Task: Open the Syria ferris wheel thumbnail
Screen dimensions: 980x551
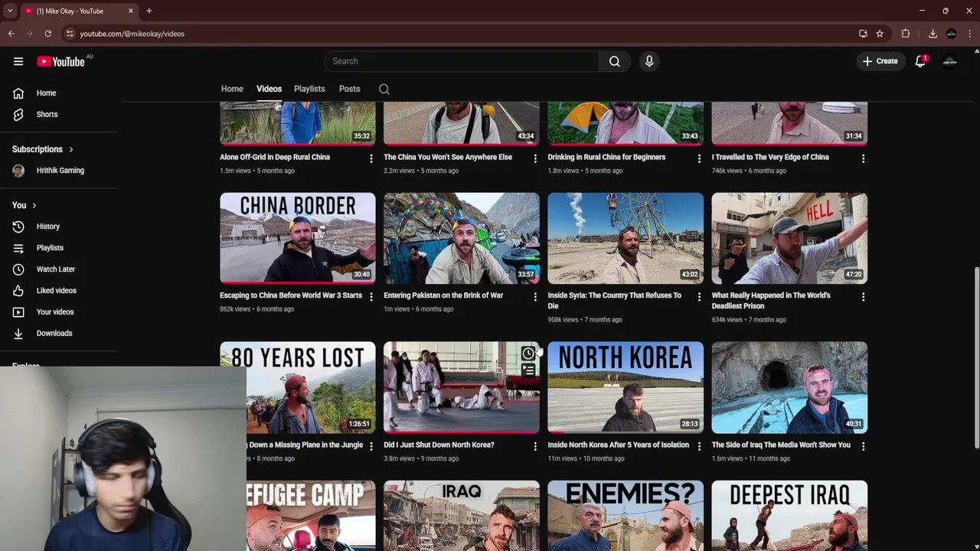Action: (626, 238)
